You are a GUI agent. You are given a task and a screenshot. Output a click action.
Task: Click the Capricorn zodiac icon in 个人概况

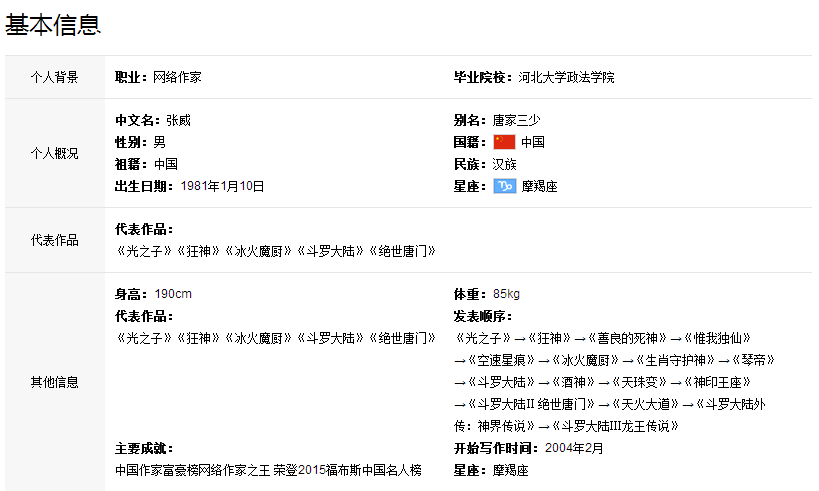pos(504,186)
